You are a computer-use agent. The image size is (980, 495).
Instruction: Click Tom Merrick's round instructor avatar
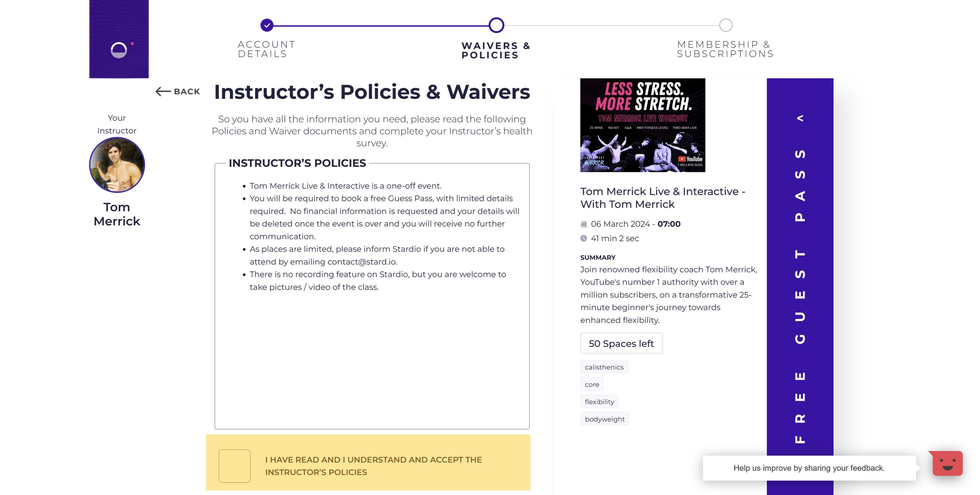117,165
